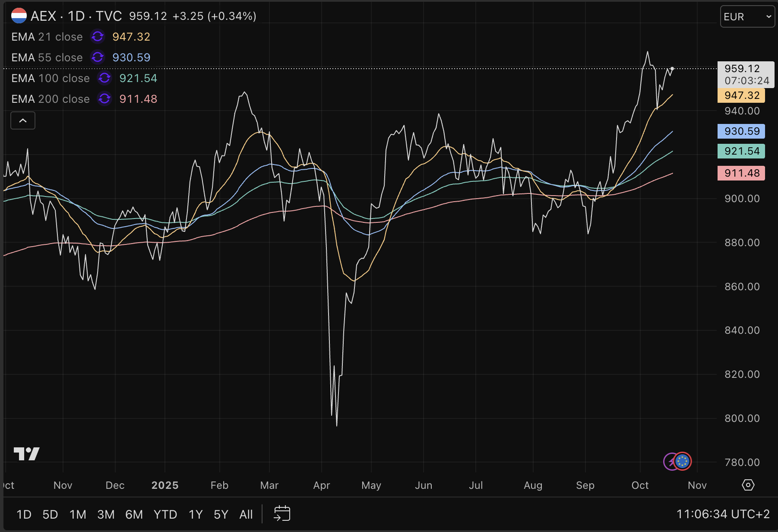The image size is (778, 532).
Task: Select the YTD time range
Action: pyautogui.click(x=165, y=514)
